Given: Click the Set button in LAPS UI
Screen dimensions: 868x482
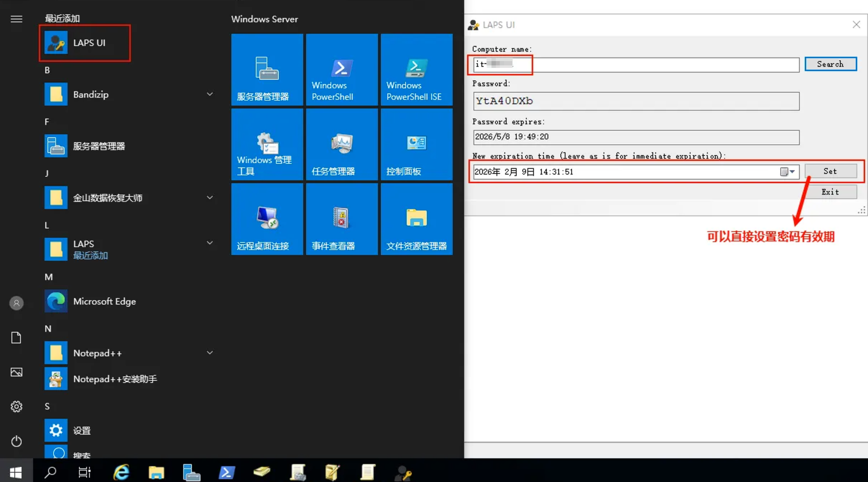Looking at the screenshot, I should [831, 171].
